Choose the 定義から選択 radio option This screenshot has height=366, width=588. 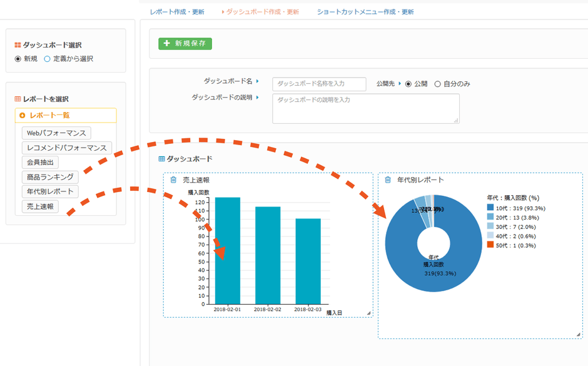[47, 59]
